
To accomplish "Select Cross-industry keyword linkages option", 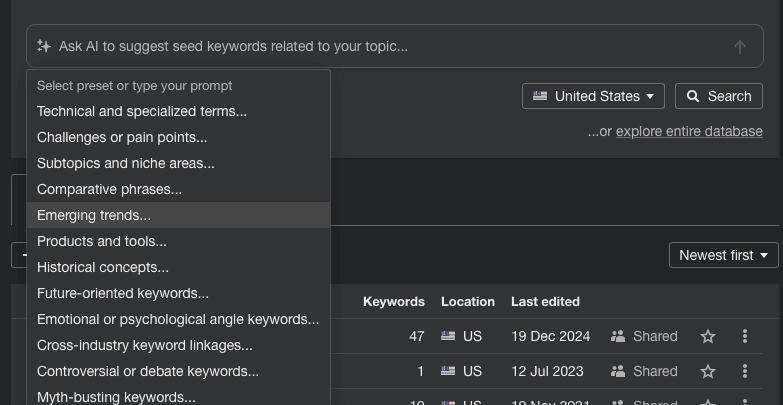I will point(145,345).
